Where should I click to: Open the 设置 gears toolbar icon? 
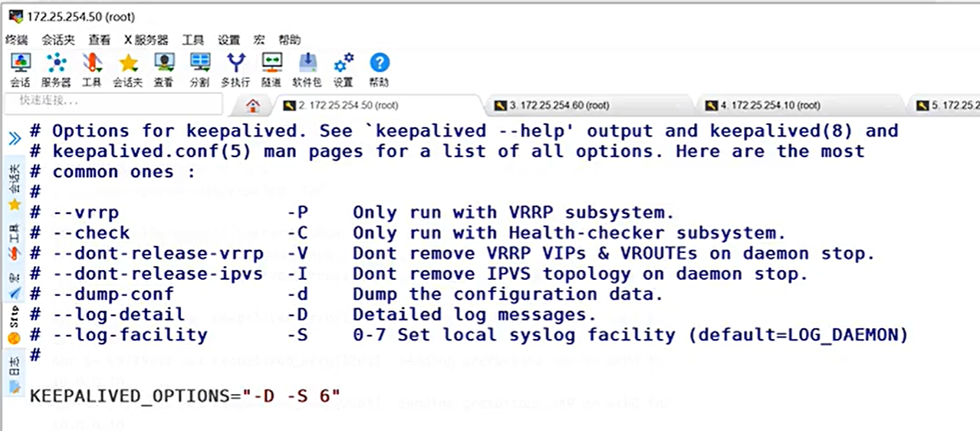point(343,70)
